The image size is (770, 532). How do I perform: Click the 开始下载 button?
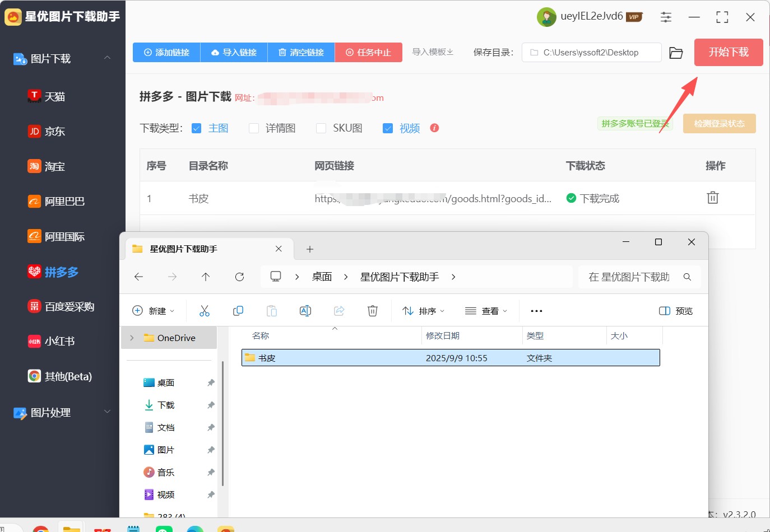pyautogui.click(x=729, y=52)
